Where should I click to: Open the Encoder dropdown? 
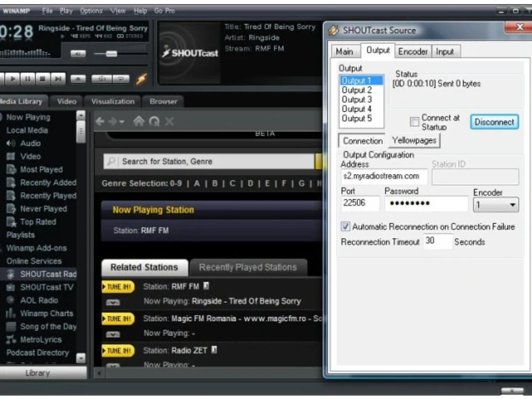(496, 205)
